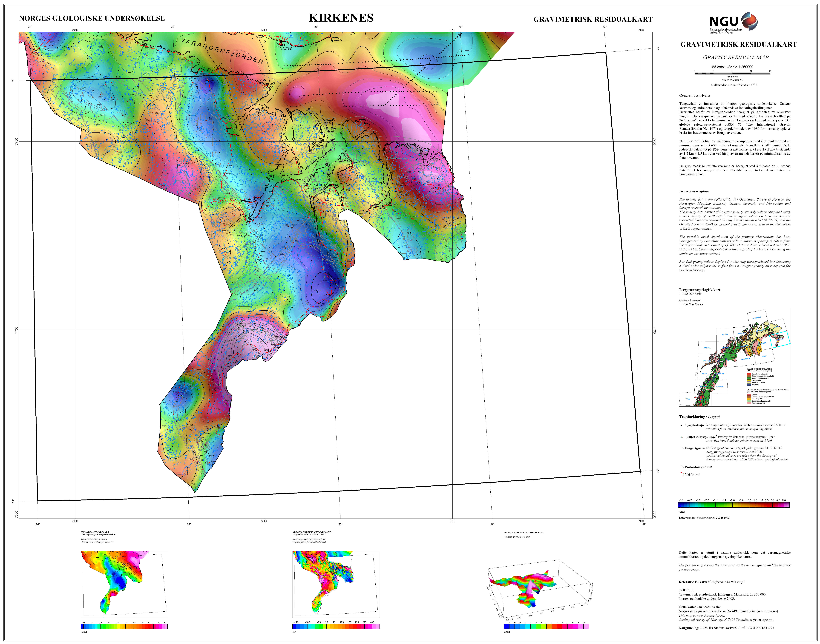Click the Norwegian NGU Trondheim ordering address line
The image size is (820, 644).
click(729, 611)
